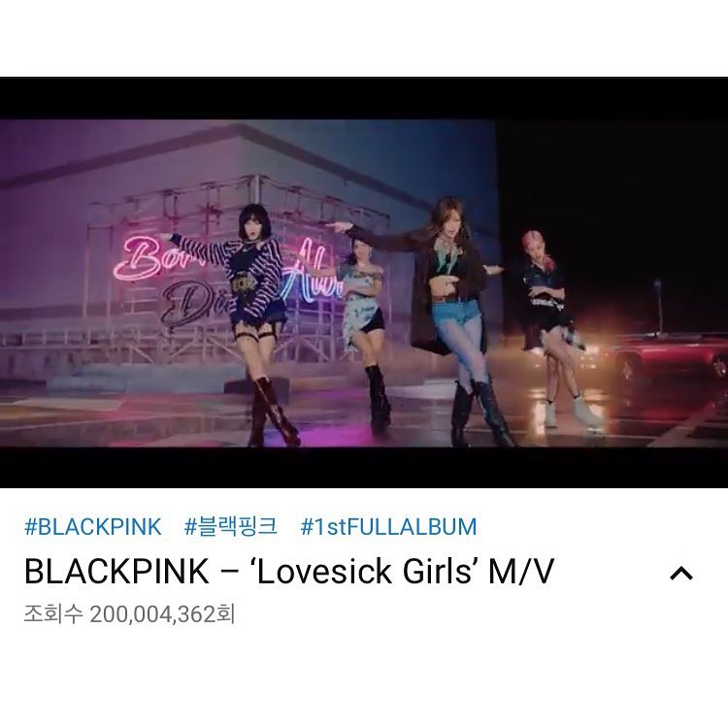Tap the word BLACKPINK in the video title
728x728 pixels.
pos(116,571)
